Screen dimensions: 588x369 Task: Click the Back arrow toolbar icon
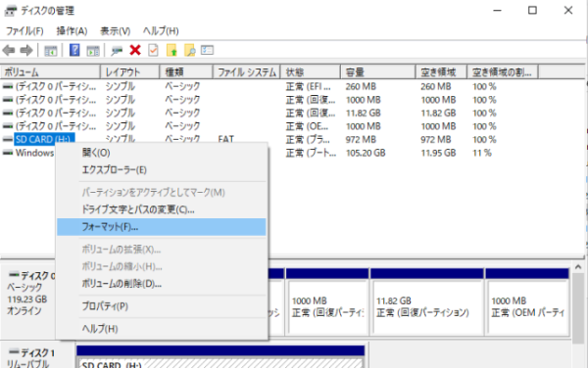(9, 50)
